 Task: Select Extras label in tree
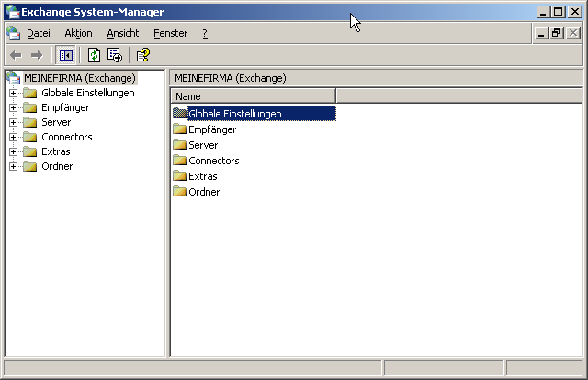click(56, 151)
